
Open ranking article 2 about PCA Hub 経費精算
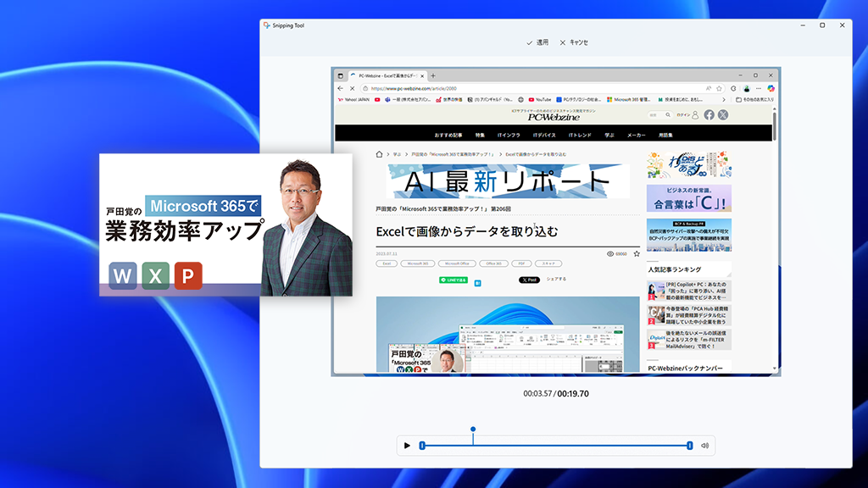(x=688, y=315)
